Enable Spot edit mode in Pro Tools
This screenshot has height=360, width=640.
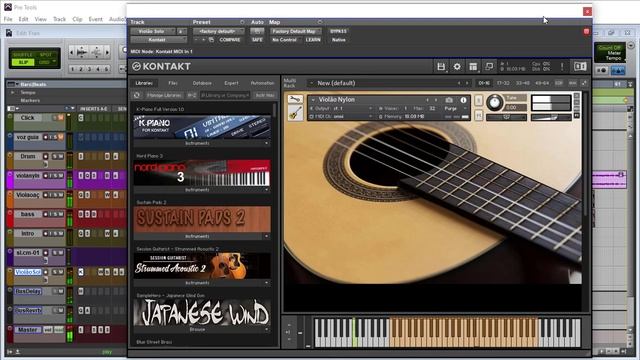click(x=45, y=55)
